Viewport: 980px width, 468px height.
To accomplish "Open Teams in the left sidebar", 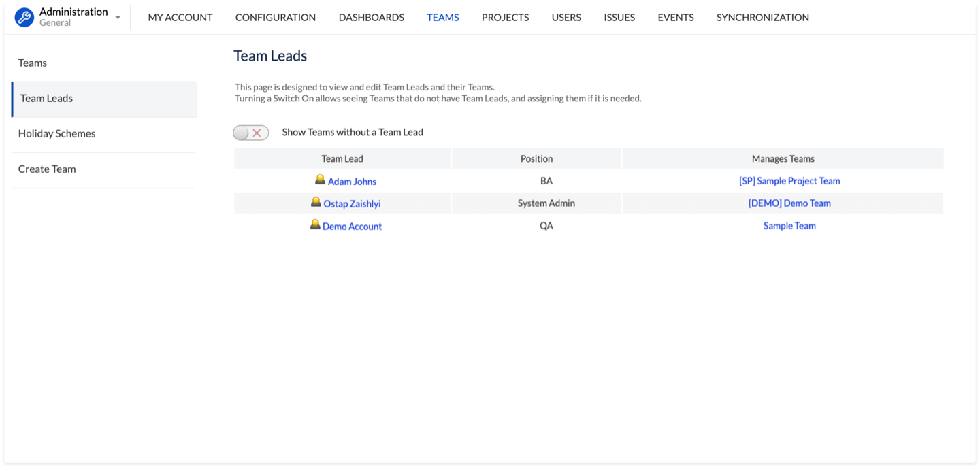I will pyautogui.click(x=33, y=63).
